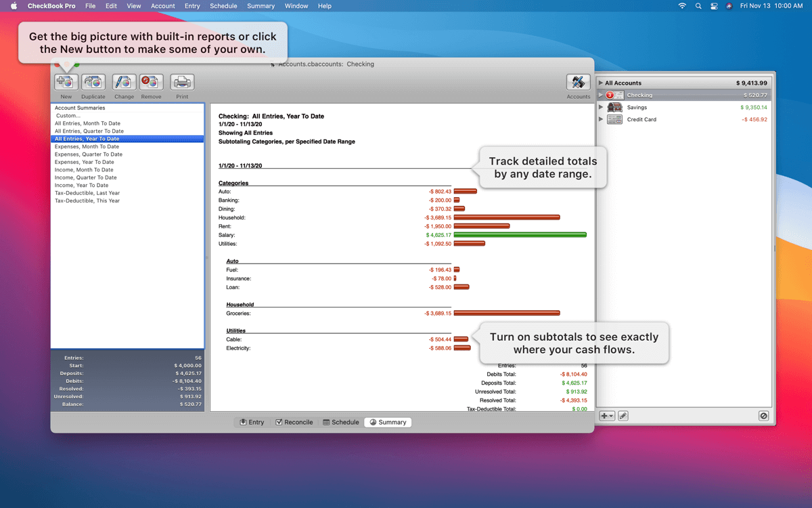Click the Change report toolbar icon
812x508 pixels.
[x=124, y=82]
